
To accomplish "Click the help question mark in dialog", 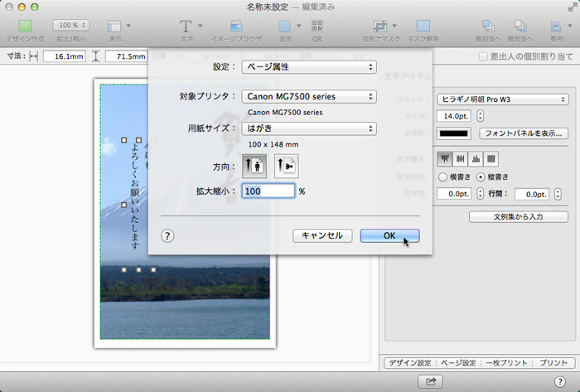I will pos(167,236).
